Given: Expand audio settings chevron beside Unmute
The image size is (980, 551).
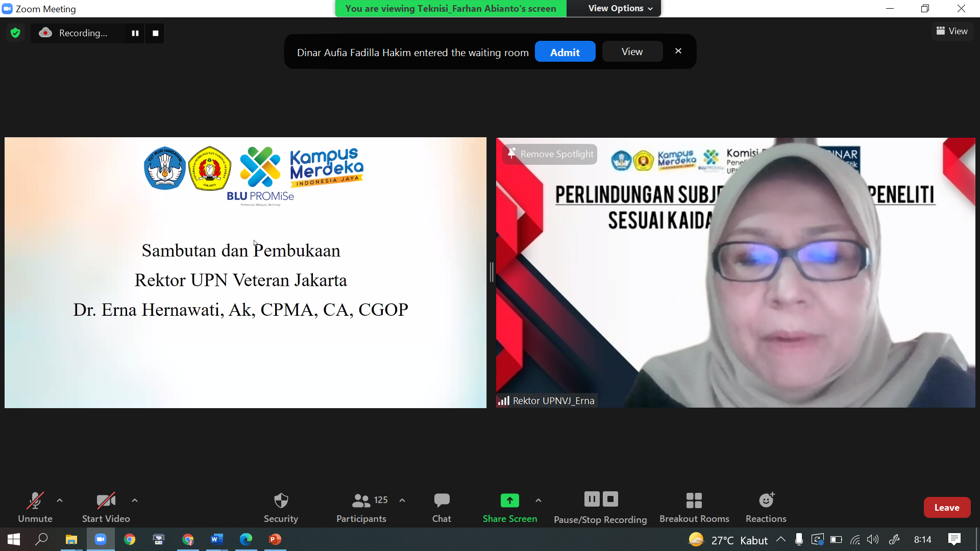Looking at the screenshot, I should pos(60,500).
